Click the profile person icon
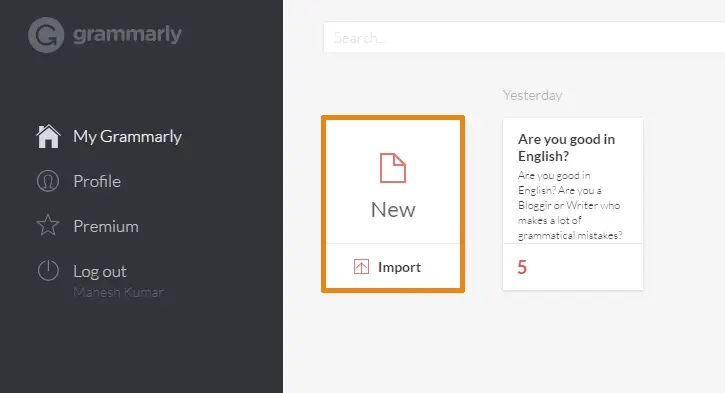 click(x=48, y=181)
